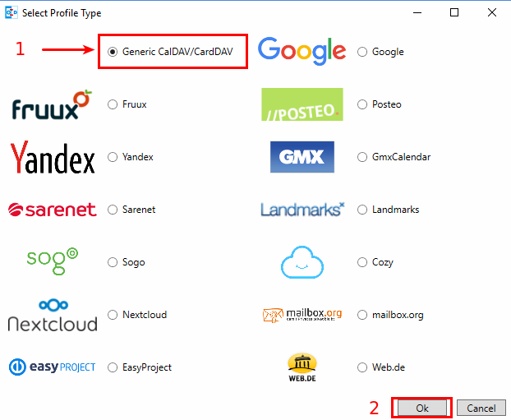Pick the Yandex profile type
Image resolution: width=511 pixels, height=420 pixels.
click(113, 157)
